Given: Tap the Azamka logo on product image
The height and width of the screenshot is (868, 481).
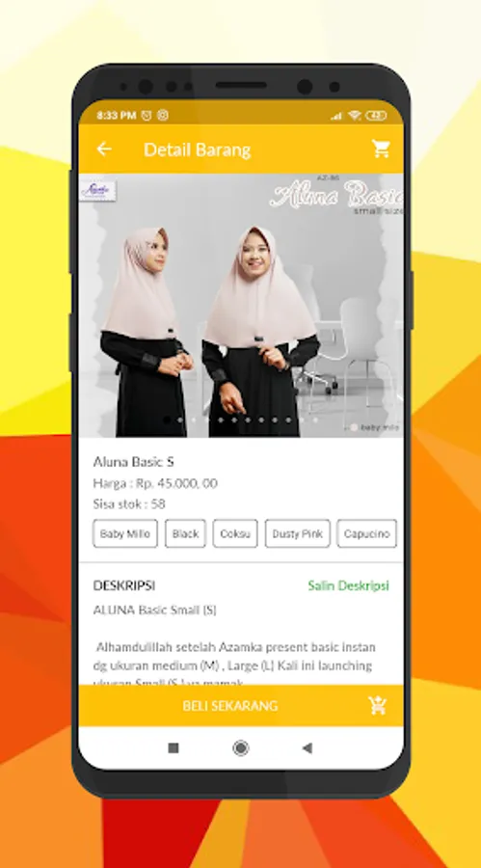Looking at the screenshot, I should point(98,191).
